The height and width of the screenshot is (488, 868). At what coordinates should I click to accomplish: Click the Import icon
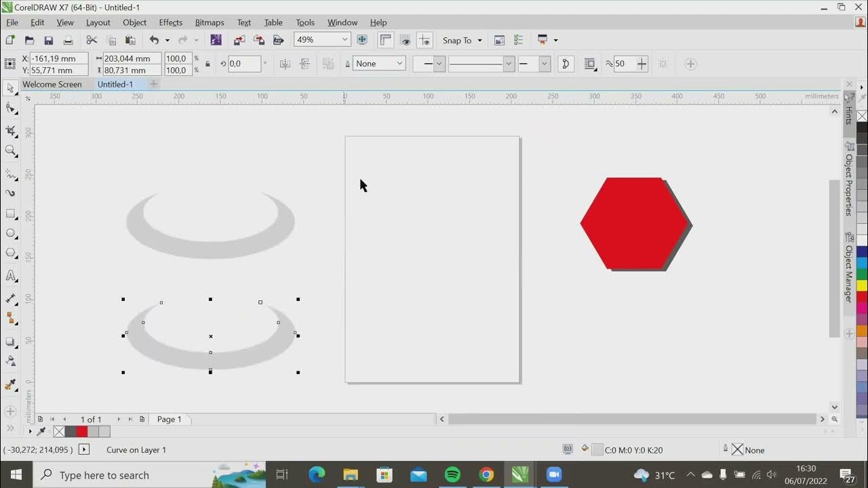pos(239,40)
